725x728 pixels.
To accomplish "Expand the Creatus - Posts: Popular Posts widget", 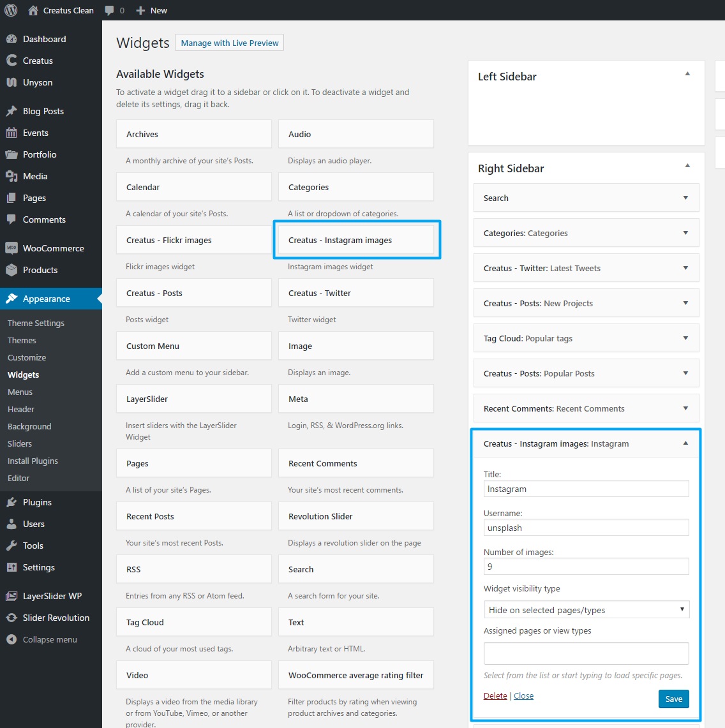I will point(685,373).
